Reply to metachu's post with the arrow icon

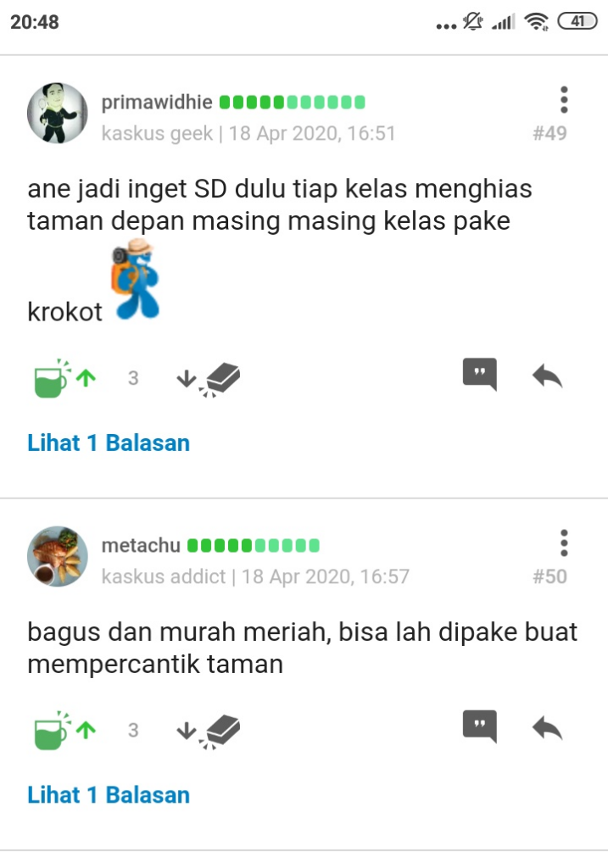point(547,728)
